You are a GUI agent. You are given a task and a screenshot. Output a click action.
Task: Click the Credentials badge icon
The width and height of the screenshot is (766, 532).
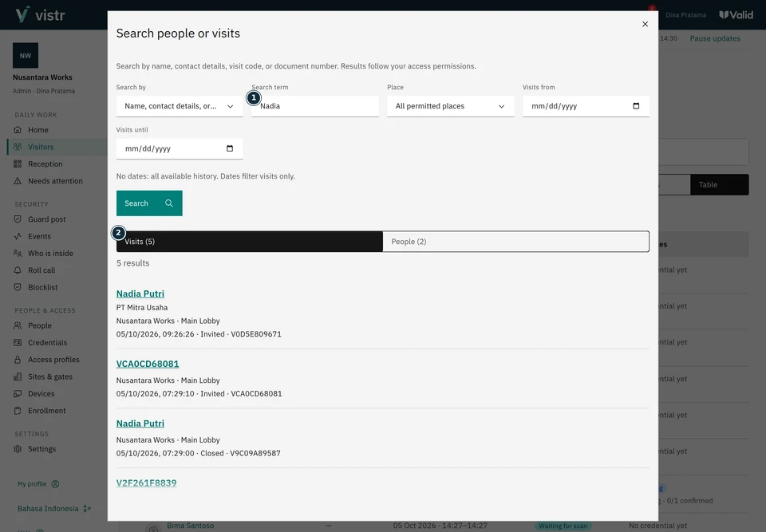(18, 343)
